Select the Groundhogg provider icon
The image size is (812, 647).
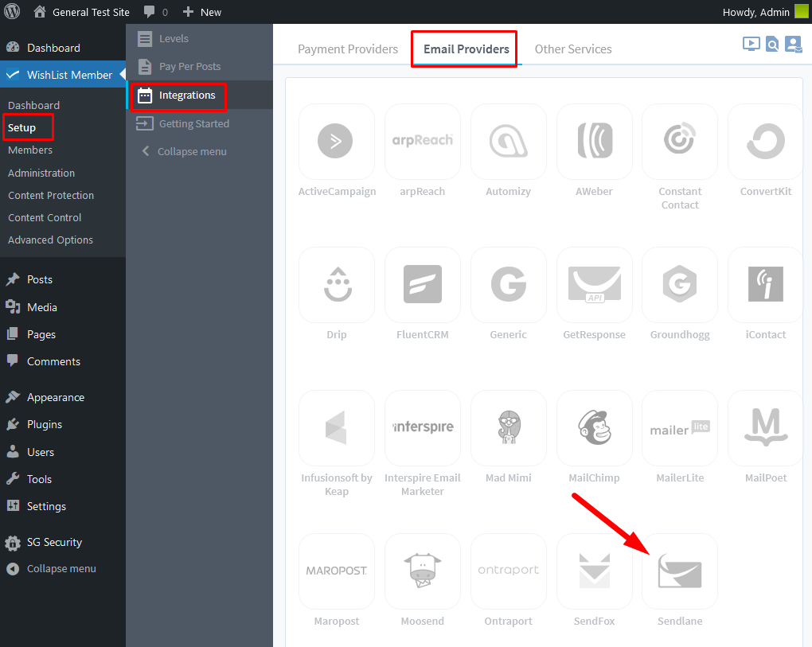click(x=679, y=285)
